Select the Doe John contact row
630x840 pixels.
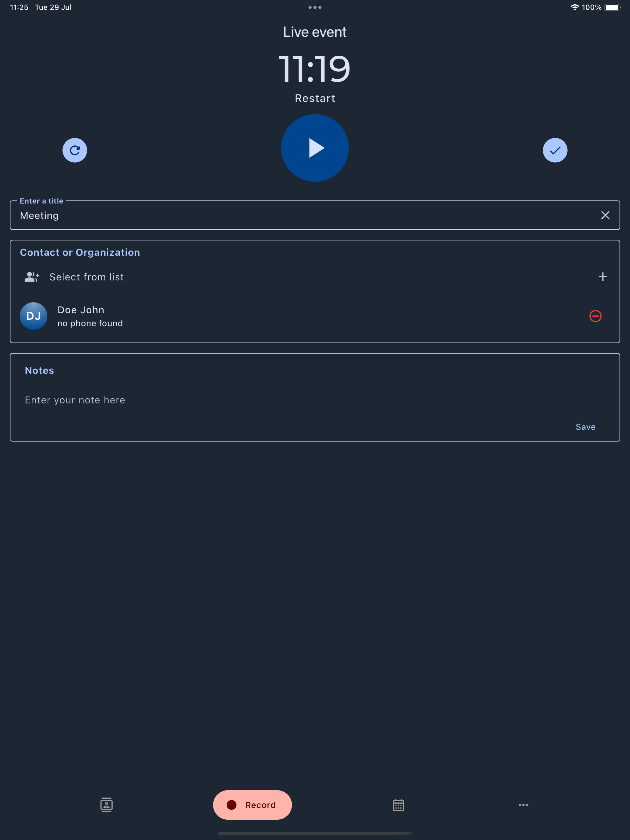pos(266,316)
